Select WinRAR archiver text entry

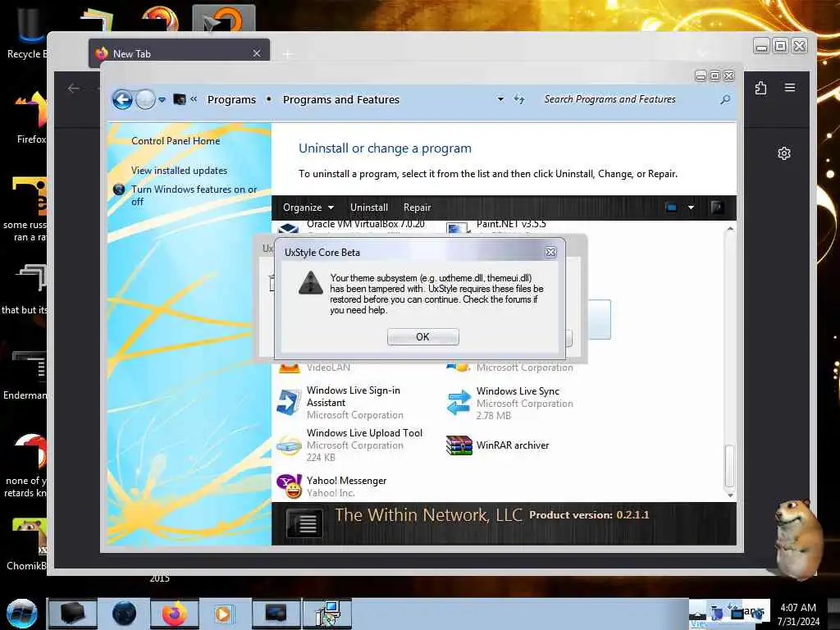tap(513, 445)
